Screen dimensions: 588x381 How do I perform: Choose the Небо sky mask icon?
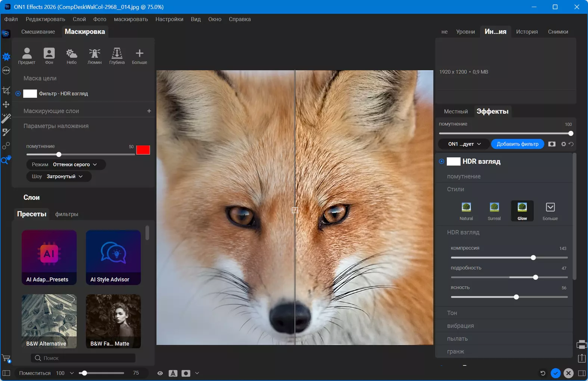(x=71, y=56)
